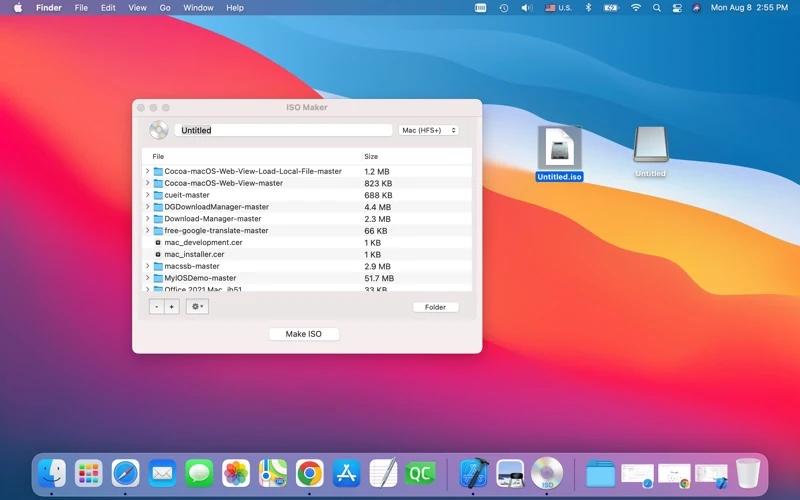The width and height of the screenshot is (800, 500).
Task: Click the minus button to remove an item
Action: tap(157, 307)
